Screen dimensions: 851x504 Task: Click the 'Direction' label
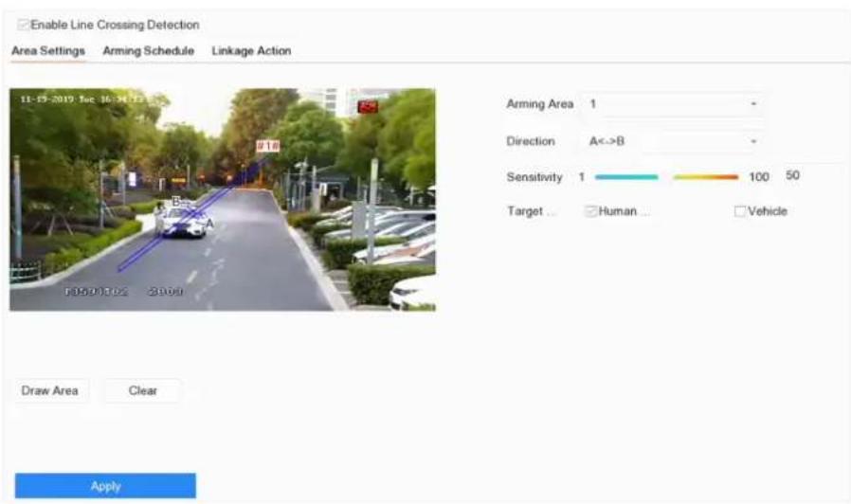531,141
